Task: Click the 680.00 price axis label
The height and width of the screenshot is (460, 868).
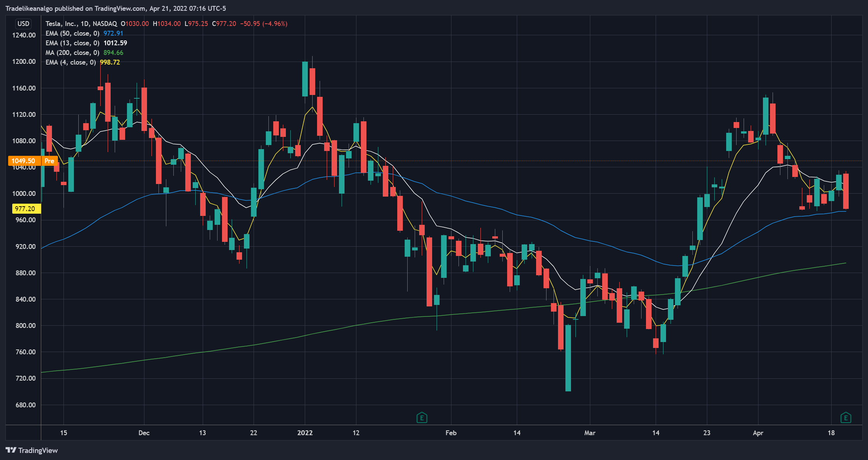Action: point(26,405)
